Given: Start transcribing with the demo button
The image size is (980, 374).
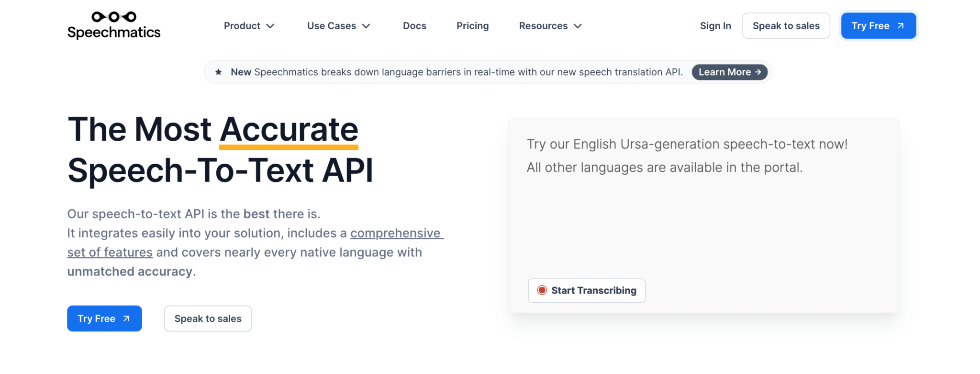Looking at the screenshot, I should click(x=587, y=290).
